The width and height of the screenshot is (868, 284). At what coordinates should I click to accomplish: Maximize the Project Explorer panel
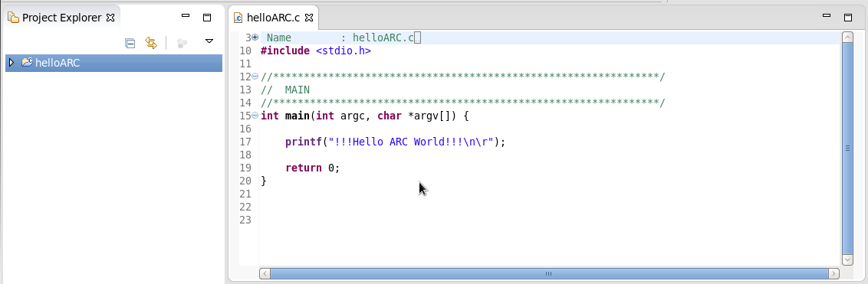point(207,17)
